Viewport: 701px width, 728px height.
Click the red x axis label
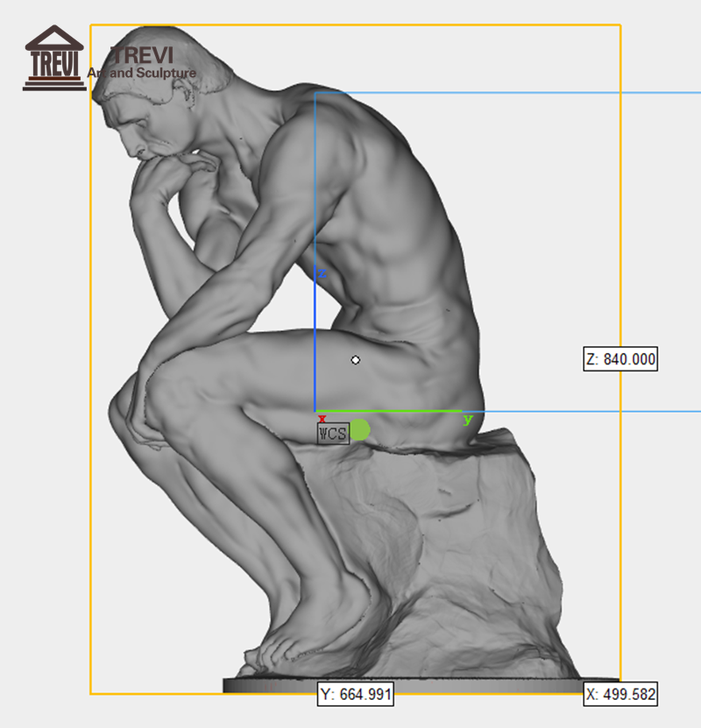pyautogui.click(x=322, y=419)
